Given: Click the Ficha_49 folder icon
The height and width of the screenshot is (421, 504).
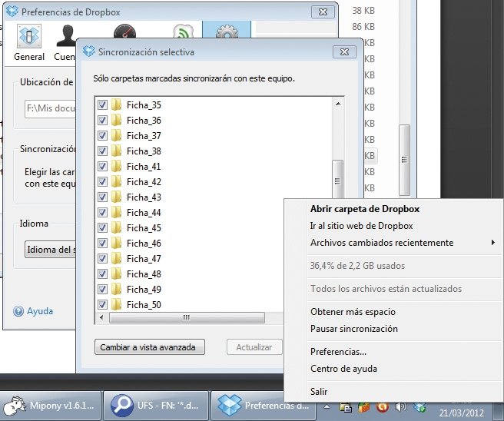Looking at the screenshot, I should pyautogui.click(x=116, y=289).
